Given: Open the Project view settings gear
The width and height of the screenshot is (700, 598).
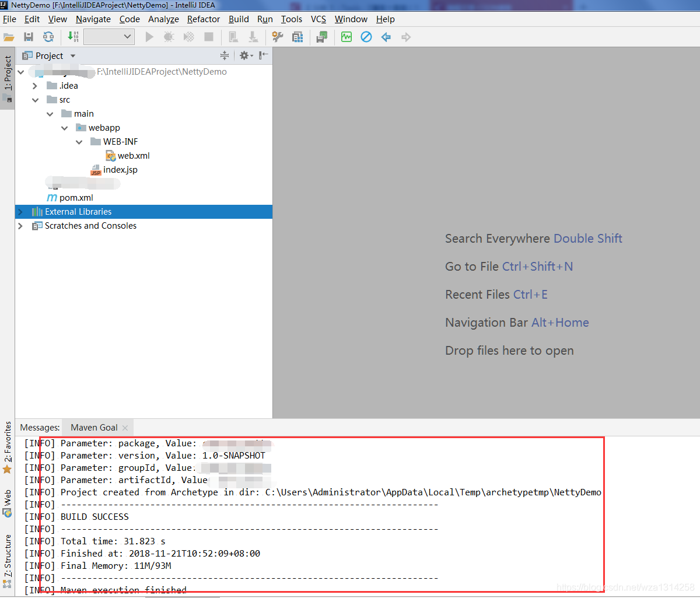Looking at the screenshot, I should [x=245, y=55].
